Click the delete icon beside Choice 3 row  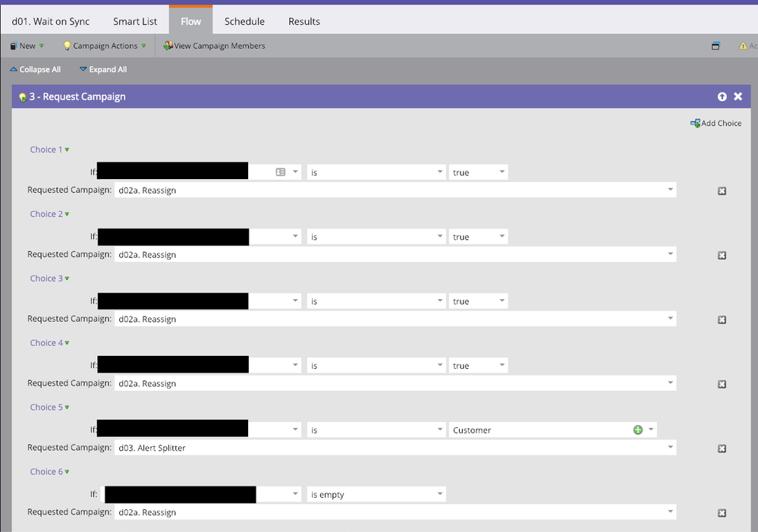point(722,320)
